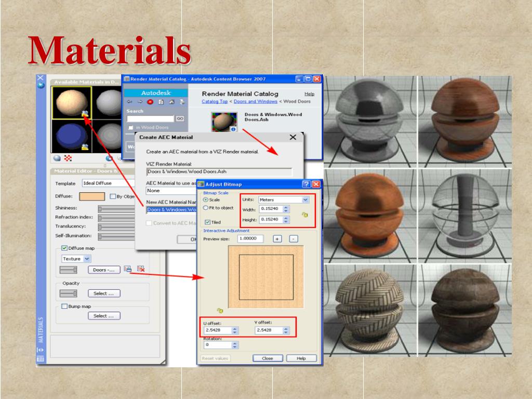532x399 pixels.
Task: Click the New AEC Material Name field
Action: click(171, 209)
